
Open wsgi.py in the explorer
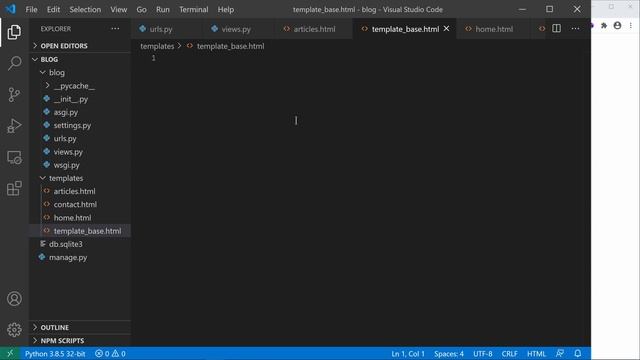(80, 165)
